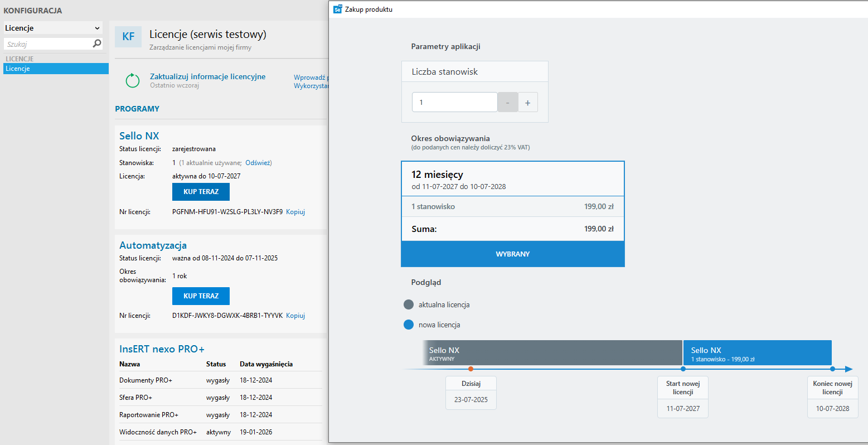The height and width of the screenshot is (445, 868).
Task: Click the WYBRANY plan button
Action: coord(513,254)
